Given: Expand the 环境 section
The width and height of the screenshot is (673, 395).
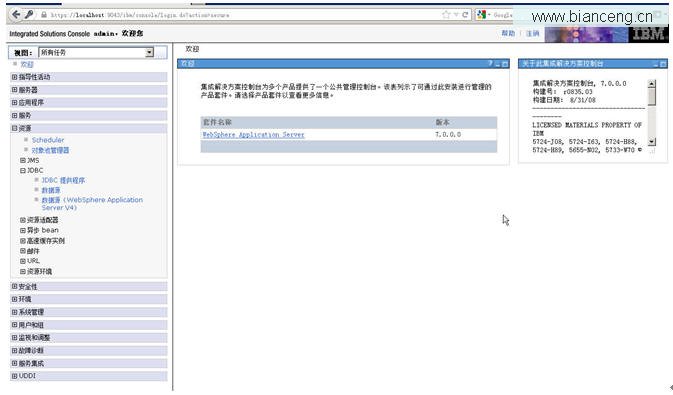Looking at the screenshot, I should 15,299.
